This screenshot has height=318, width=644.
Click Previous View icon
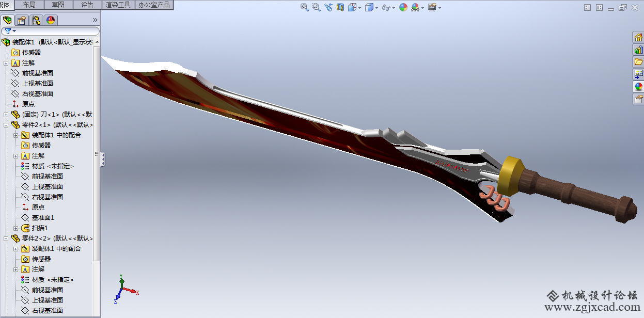[x=328, y=7]
